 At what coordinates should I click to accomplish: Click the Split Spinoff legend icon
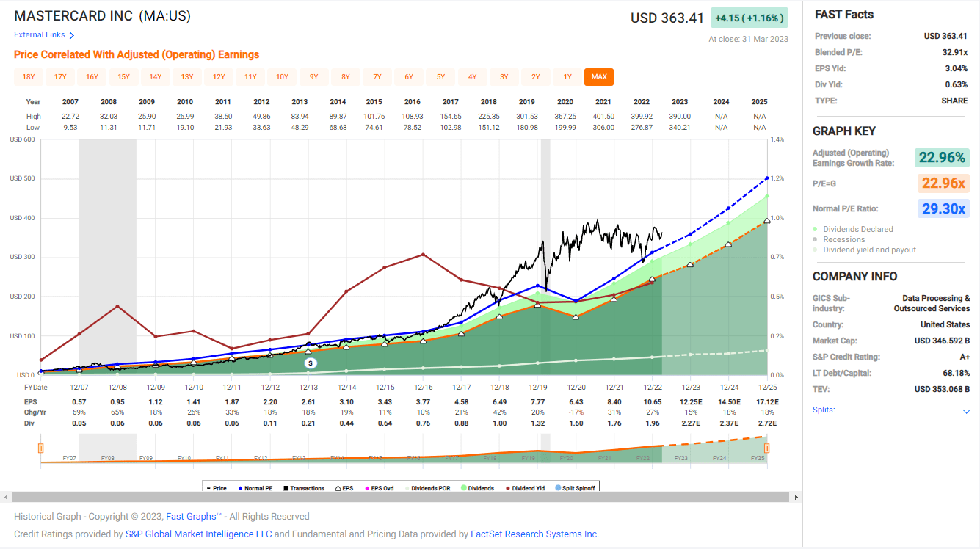coord(559,487)
